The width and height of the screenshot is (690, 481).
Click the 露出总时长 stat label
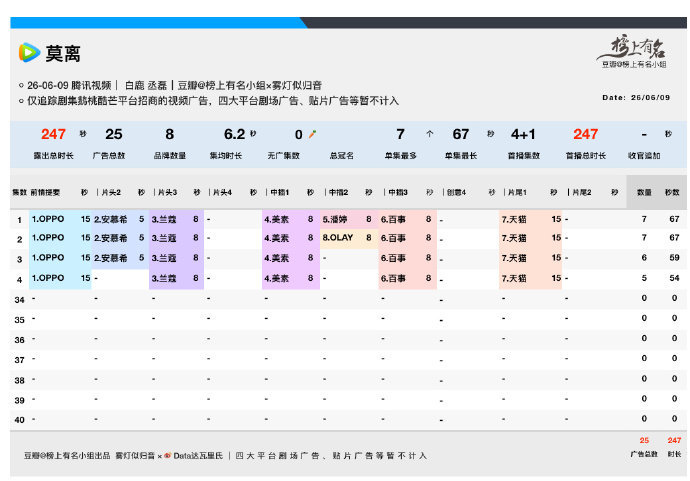54,155
